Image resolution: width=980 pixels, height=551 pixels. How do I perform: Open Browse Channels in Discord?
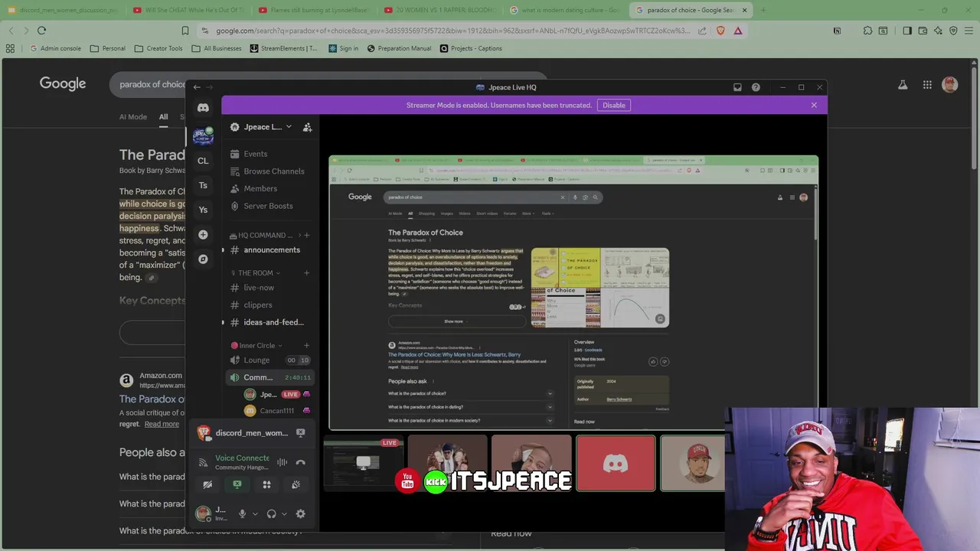[x=269, y=171]
